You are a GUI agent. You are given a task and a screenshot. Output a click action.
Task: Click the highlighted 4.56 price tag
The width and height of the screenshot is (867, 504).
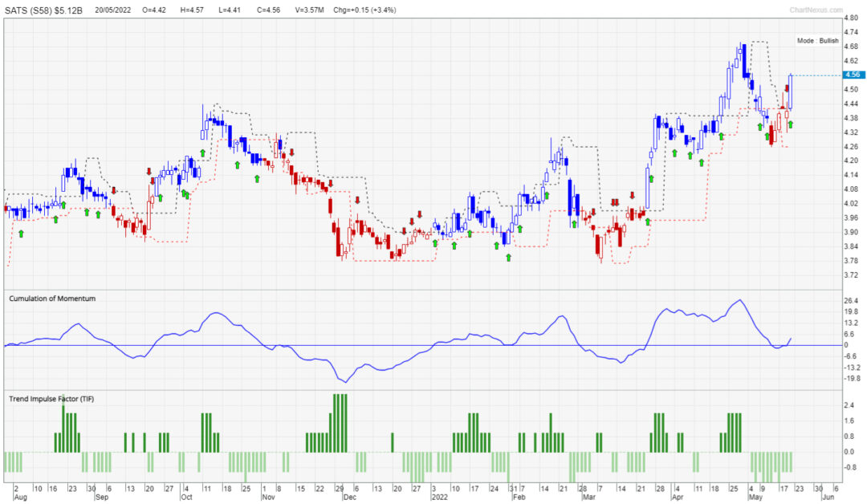[x=851, y=73]
